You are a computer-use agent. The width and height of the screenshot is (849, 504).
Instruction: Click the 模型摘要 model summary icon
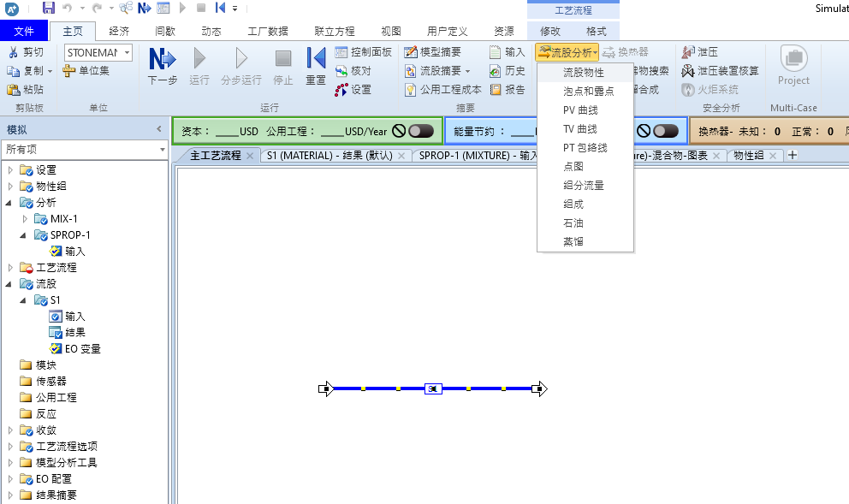(x=411, y=52)
